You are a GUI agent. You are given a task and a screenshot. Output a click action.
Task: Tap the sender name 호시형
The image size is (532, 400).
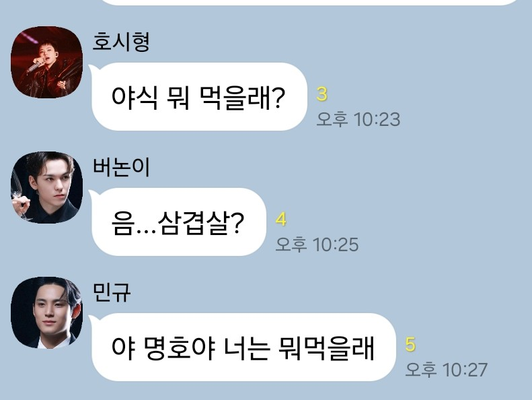click(121, 42)
